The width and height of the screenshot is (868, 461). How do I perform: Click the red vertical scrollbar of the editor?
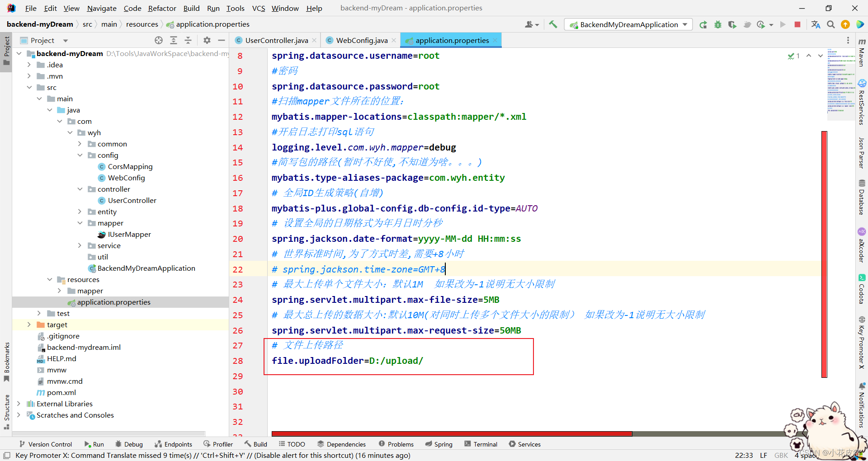pos(824,254)
